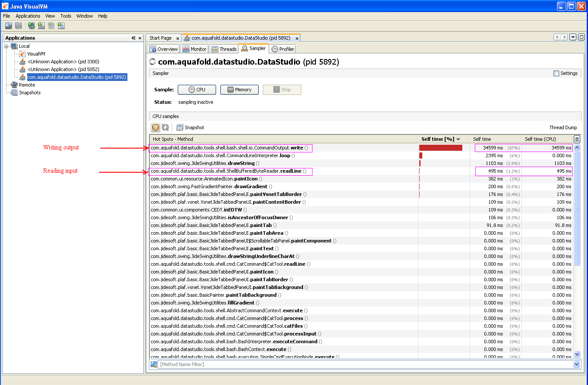Switch to the Overview tab
588x385 pixels.
coord(163,49)
